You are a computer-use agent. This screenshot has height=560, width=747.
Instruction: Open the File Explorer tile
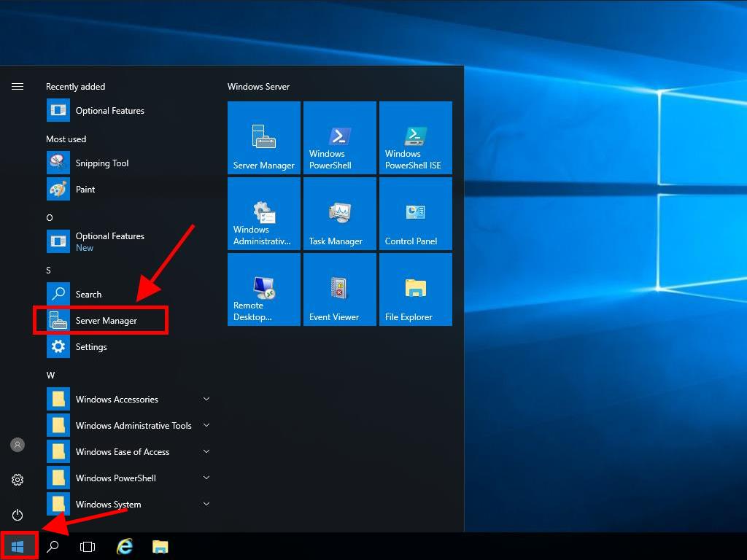pyautogui.click(x=415, y=289)
